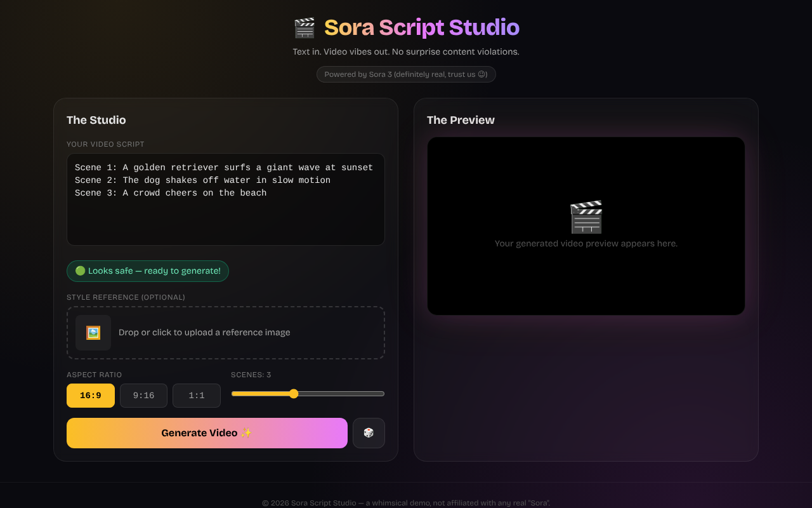
Task: Click the Aspect Ratio label
Action: pyautogui.click(x=95, y=375)
